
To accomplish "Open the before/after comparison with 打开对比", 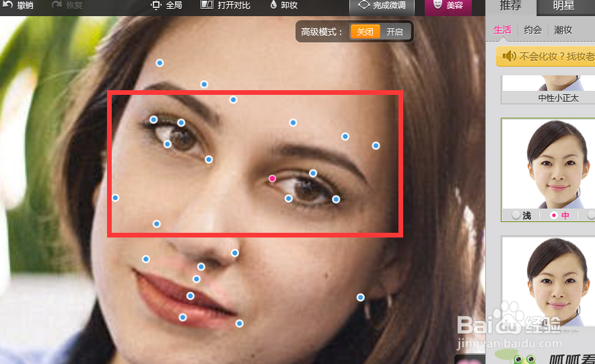I will click(225, 5).
